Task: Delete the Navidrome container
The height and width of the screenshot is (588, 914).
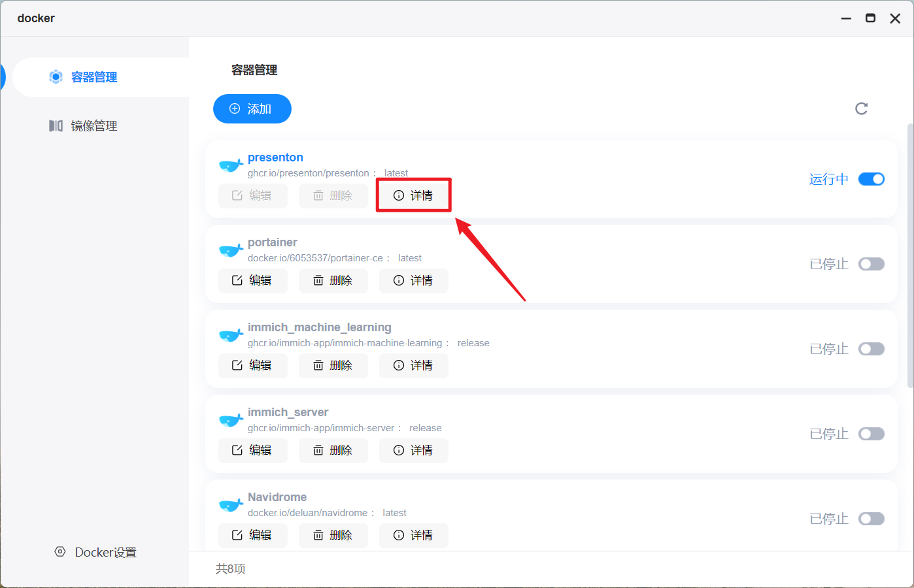Action: click(x=333, y=535)
